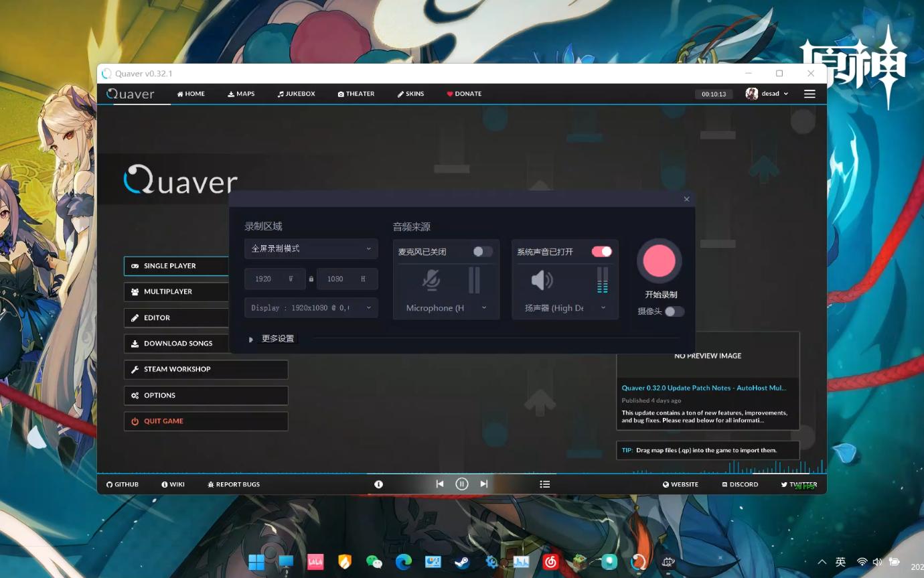Click DOWNLOAD SONGS
This screenshot has height=578, width=924.
(177, 344)
